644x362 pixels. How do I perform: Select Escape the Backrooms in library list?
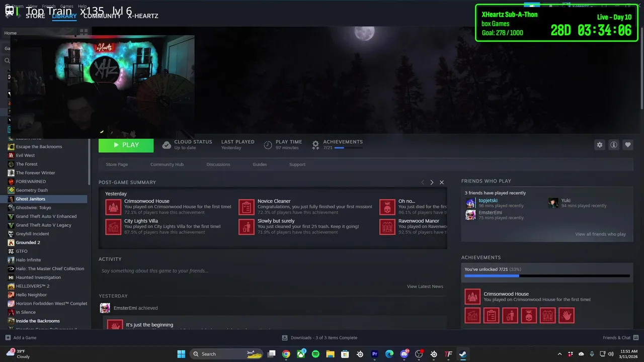pyautogui.click(x=39, y=147)
